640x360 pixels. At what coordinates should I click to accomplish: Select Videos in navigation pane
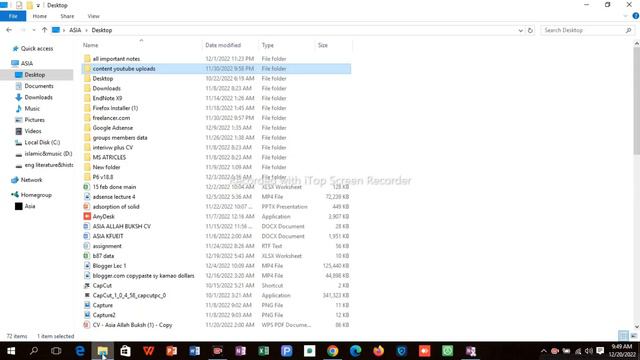click(33, 131)
